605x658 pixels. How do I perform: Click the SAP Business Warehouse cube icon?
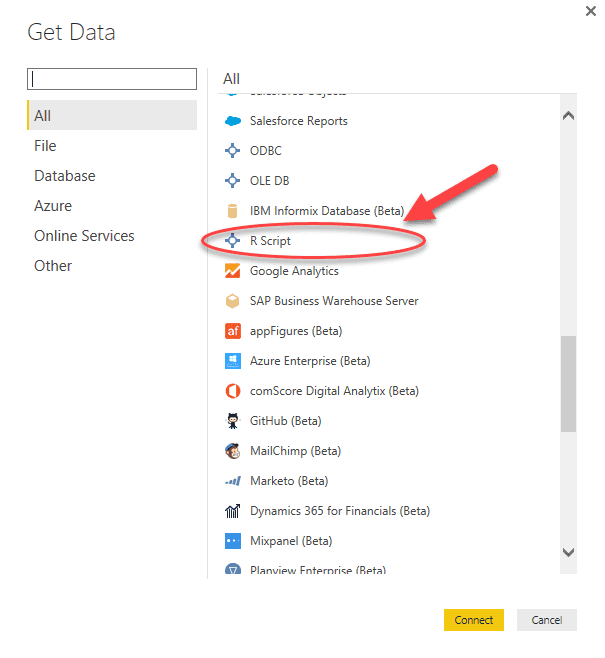[x=232, y=301]
